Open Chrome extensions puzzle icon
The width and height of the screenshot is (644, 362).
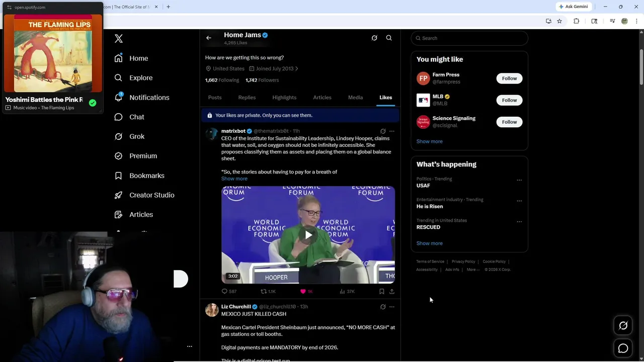tap(577, 21)
